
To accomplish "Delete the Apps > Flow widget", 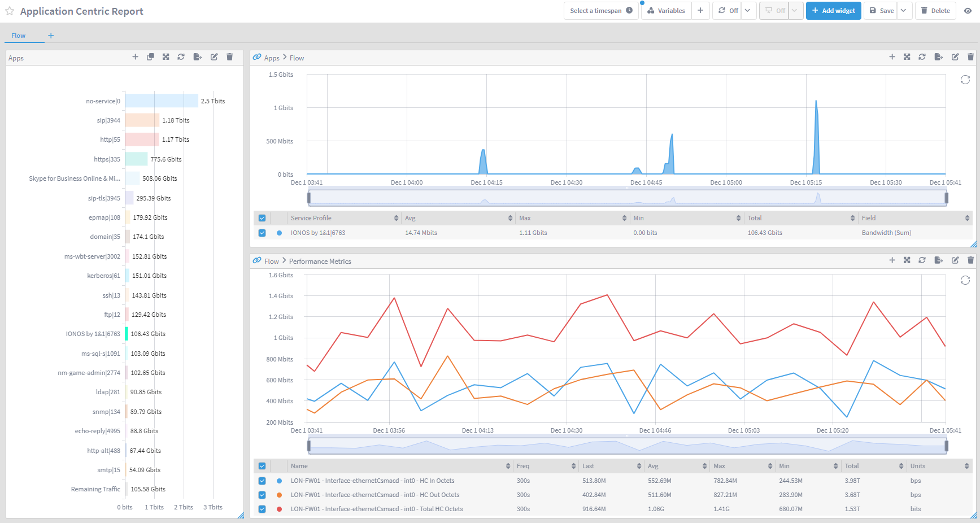I will point(970,57).
